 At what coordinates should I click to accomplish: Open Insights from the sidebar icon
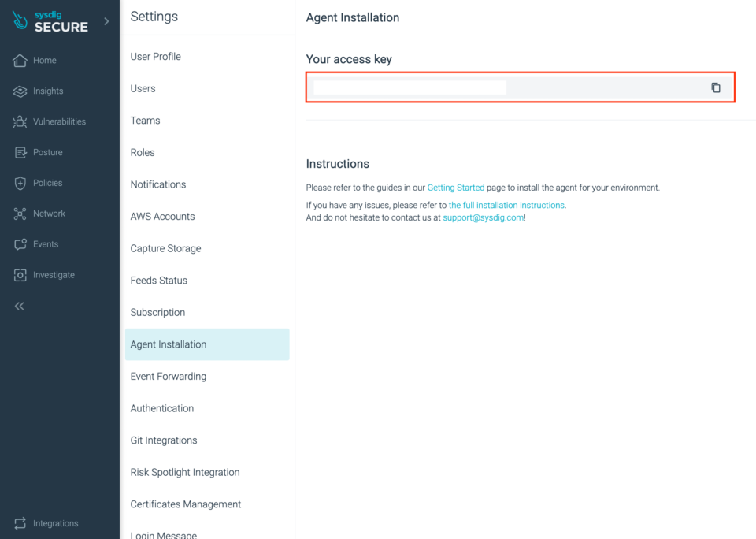[20, 91]
